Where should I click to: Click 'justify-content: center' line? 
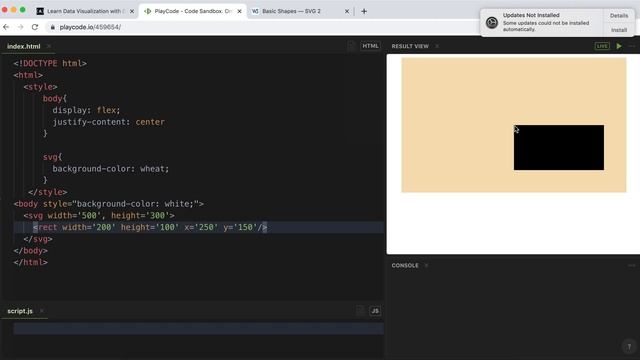[109, 122]
